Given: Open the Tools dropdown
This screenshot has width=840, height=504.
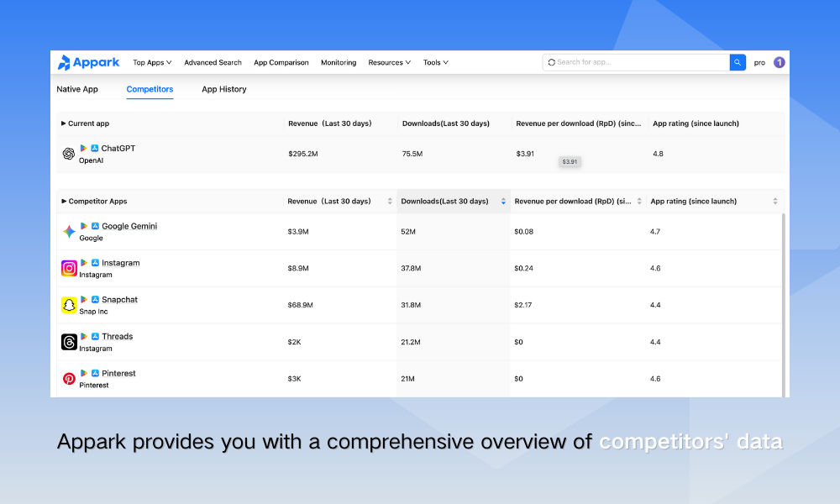Looking at the screenshot, I should coord(435,62).
